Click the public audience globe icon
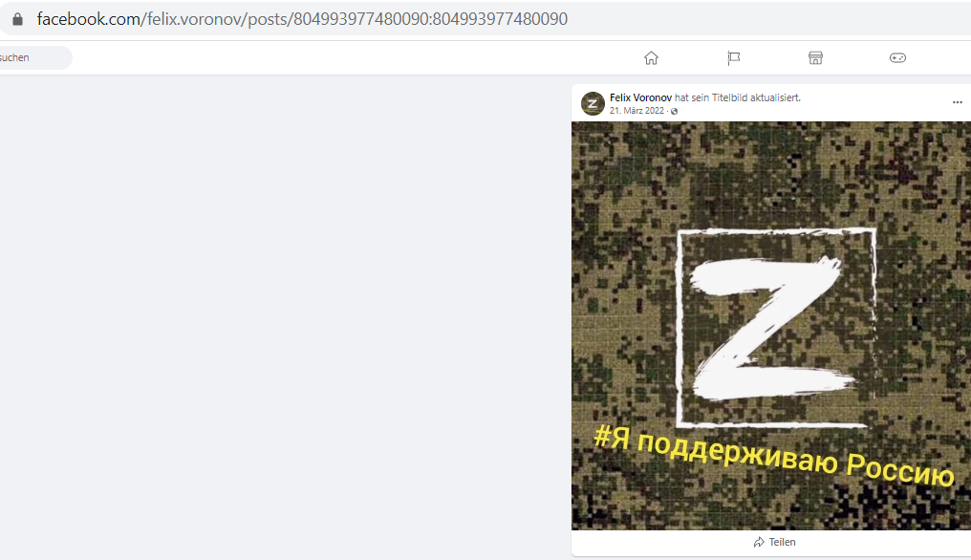This screenshot has width=971, height=560. [675, 112]
